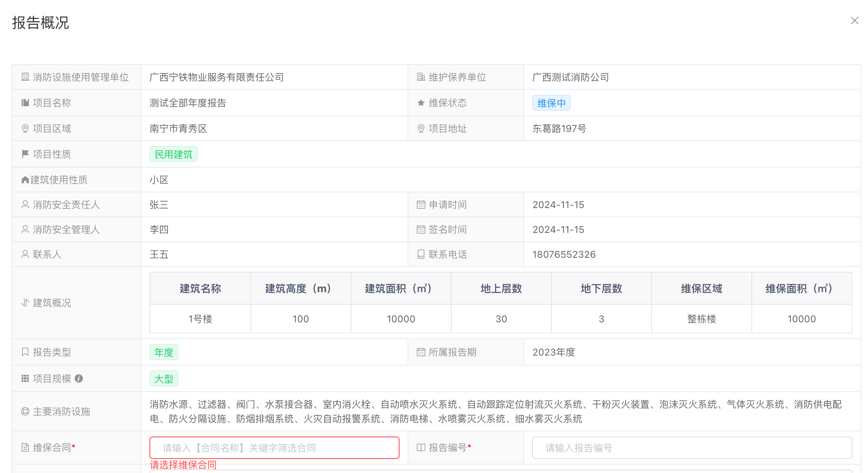This screenshot has height=473, width=868.
Task: Click the building height cell 100
Action: point(301,319)
